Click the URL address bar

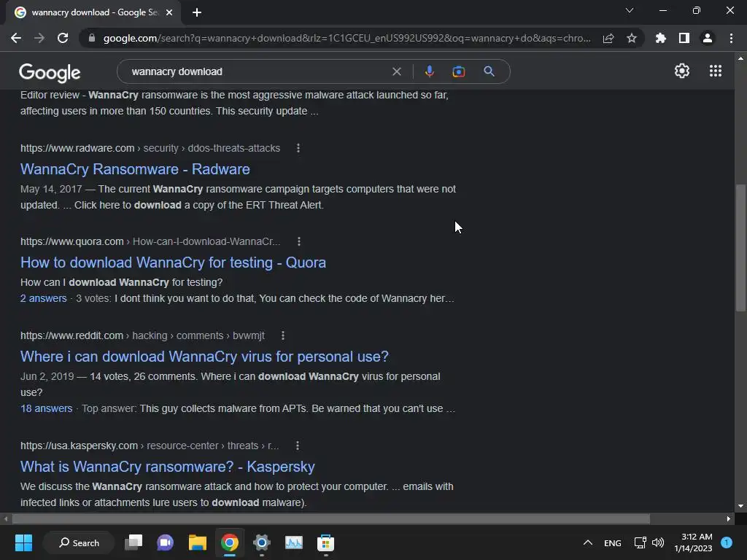(347, 38)
